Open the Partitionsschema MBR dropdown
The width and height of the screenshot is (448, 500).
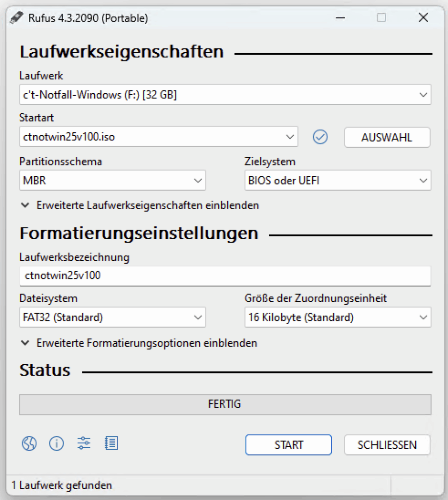[113, 181]
